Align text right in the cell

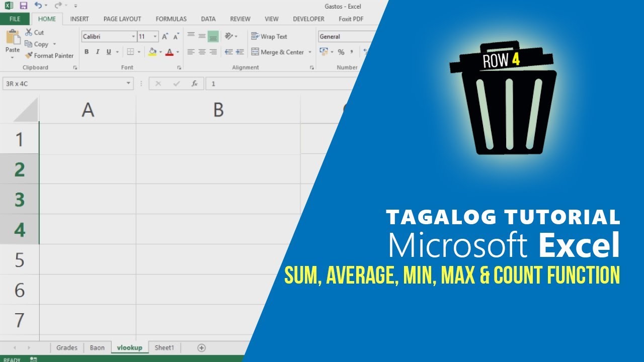coord(213,52)
